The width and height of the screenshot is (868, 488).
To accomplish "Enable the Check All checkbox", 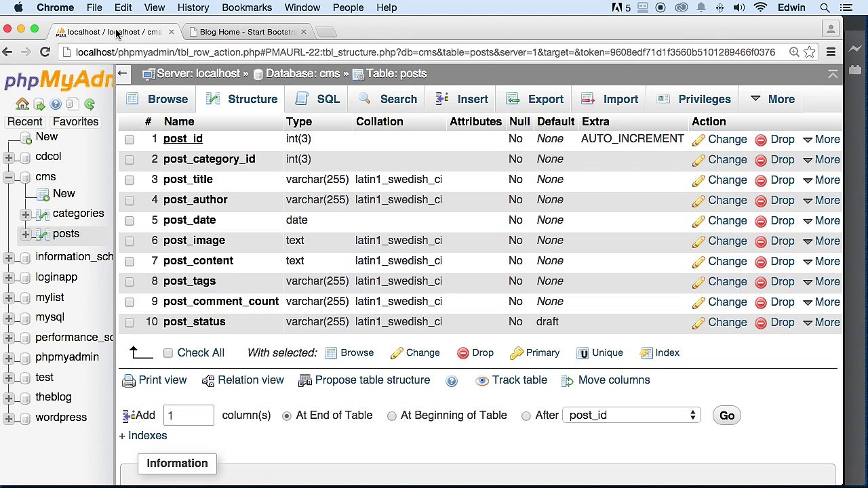I will [168, 353].
